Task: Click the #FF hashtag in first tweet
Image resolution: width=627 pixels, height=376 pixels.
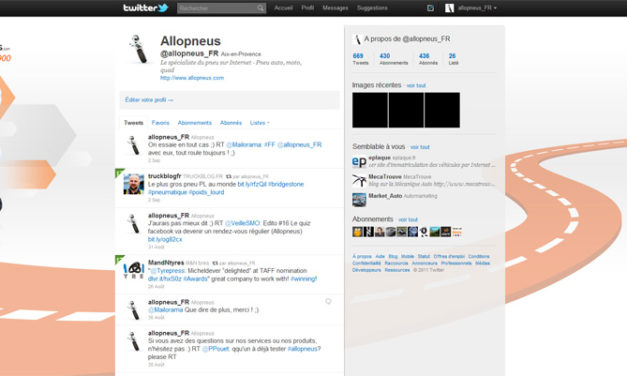Action: [x=270, y=145]
